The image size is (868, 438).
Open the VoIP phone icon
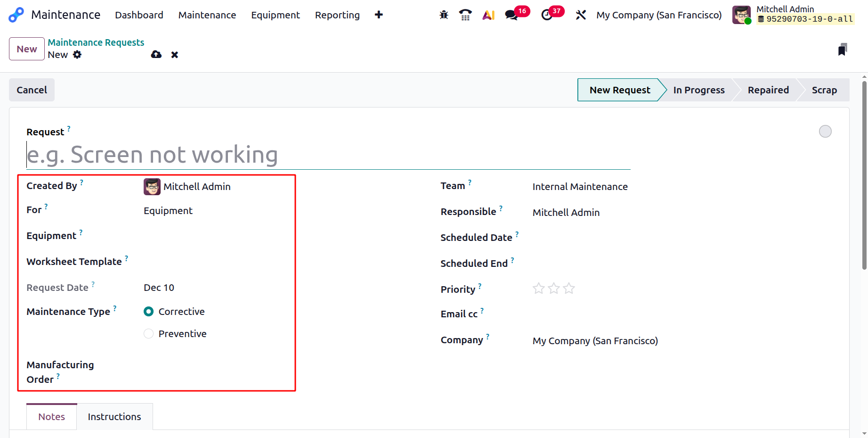[465, 15]
